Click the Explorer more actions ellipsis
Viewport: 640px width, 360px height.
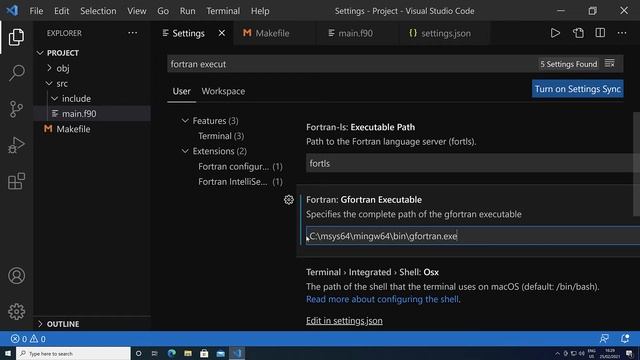coord(133,33)
